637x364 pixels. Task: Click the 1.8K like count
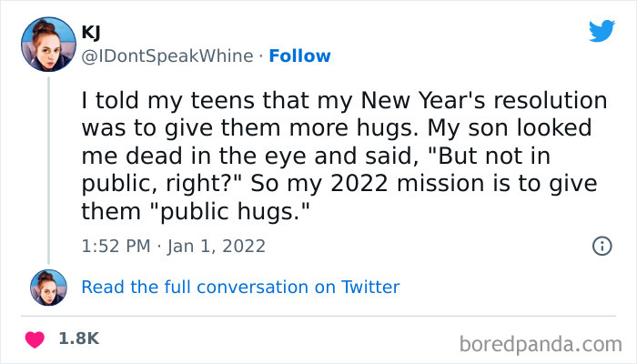click(x=79, y=339)
